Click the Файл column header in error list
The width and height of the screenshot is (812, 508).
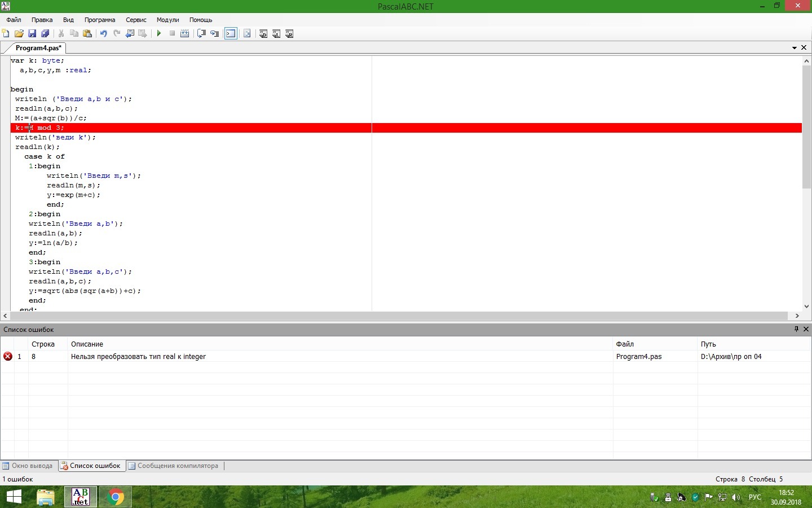(x=655, y=344)
